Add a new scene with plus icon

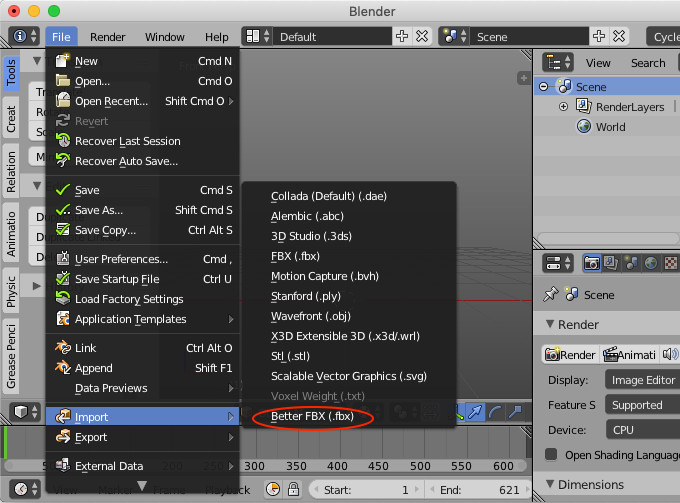599,36
